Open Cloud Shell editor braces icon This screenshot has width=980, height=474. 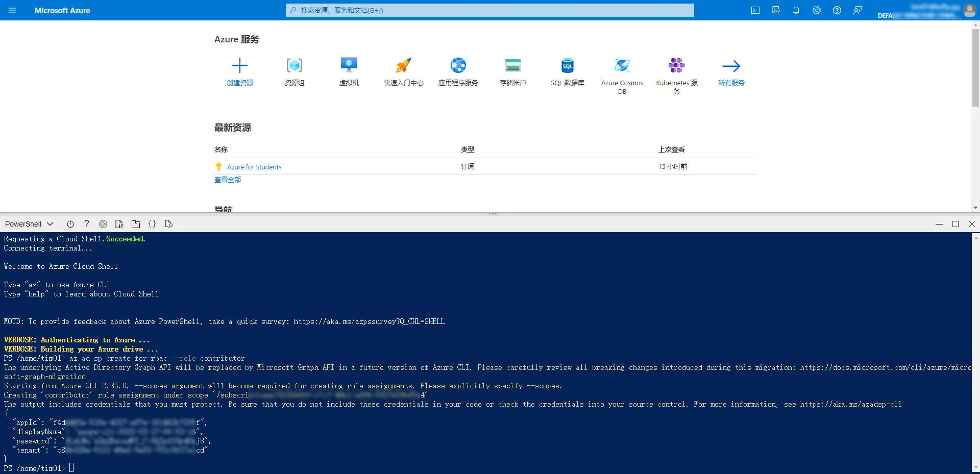pos(152,224)
